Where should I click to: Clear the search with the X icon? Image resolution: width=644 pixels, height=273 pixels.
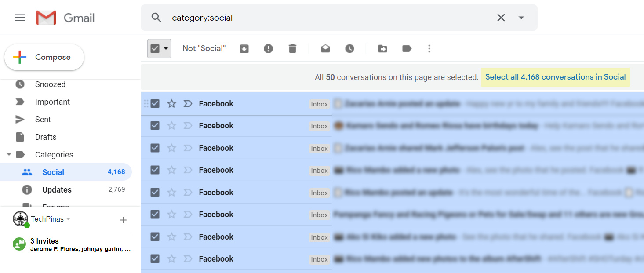pos(501,18)
